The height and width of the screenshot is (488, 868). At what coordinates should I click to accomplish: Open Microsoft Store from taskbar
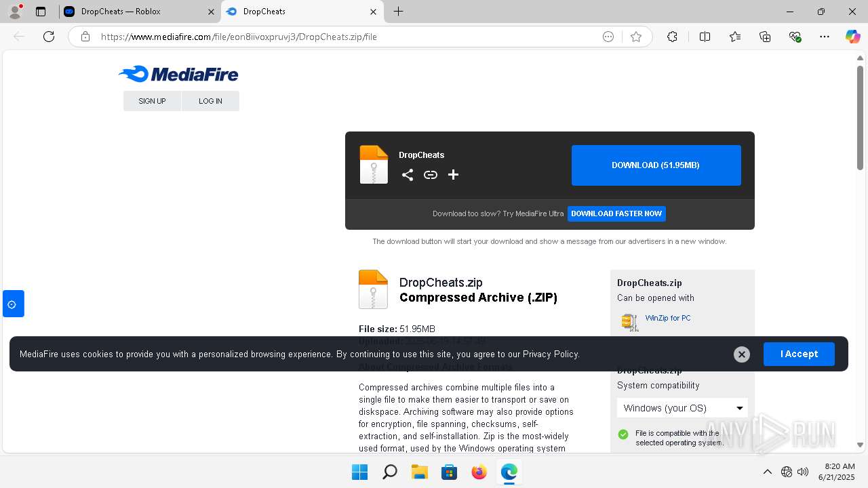coord(449,472)
